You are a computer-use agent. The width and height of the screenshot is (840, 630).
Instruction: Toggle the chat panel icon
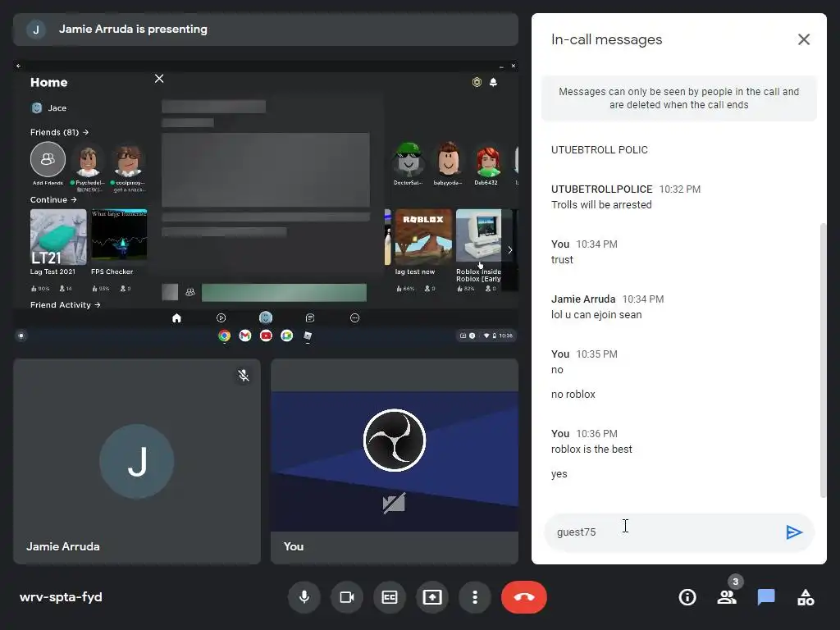click(766, 597)
